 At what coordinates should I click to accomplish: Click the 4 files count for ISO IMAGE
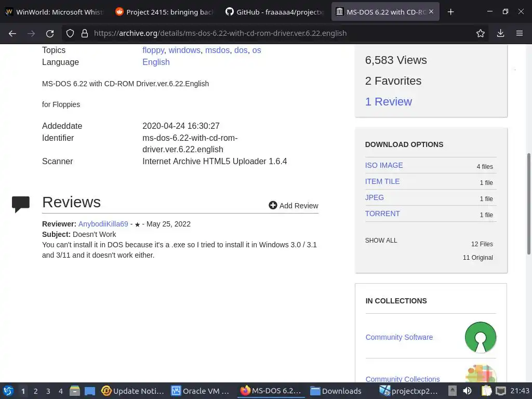pos(485,167)
